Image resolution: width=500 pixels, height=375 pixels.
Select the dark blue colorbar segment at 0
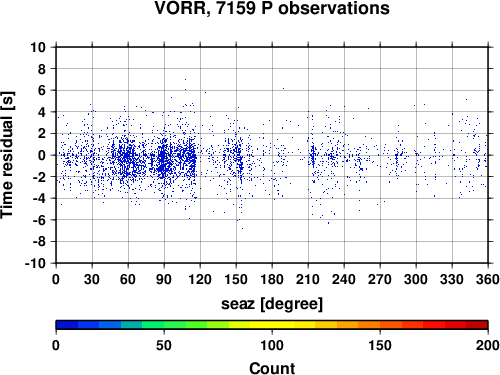click(x=67, y=325)
